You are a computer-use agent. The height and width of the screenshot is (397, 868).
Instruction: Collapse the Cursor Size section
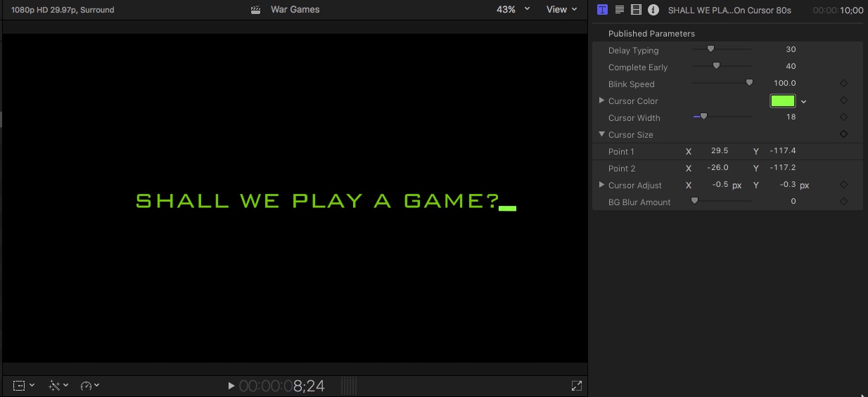[x=601, y=134]
